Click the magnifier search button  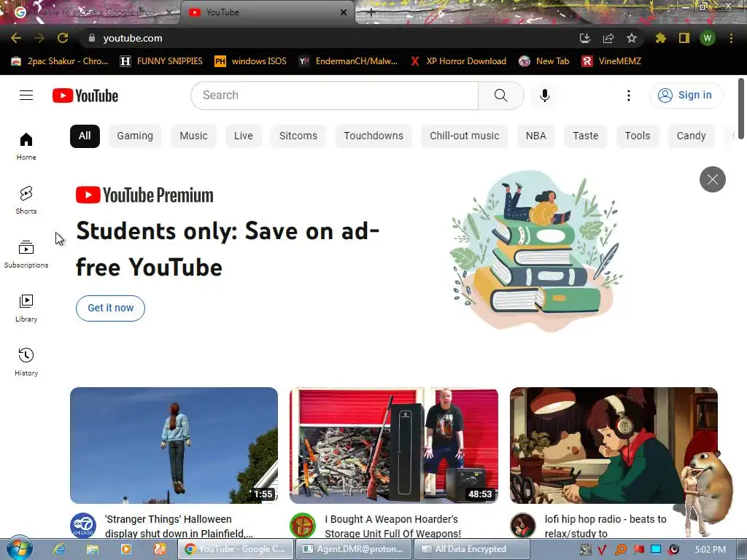pos(500,96)
